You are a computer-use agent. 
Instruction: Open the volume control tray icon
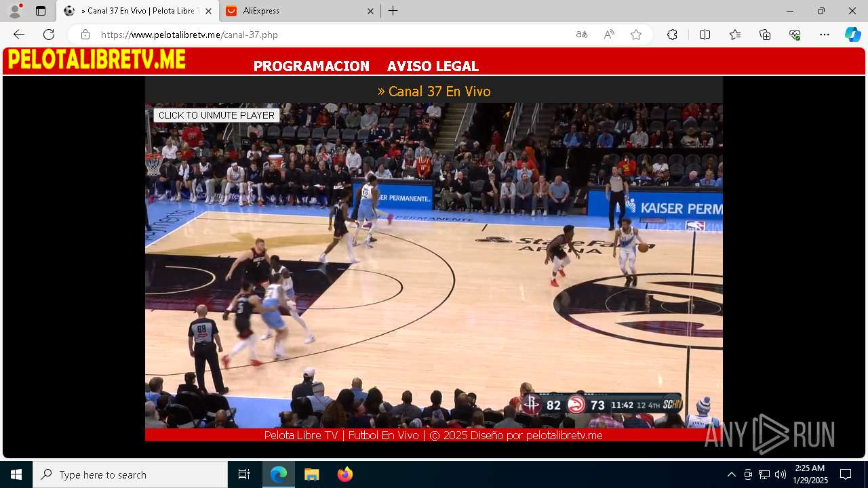pyautogui.click(x=781, y=474)
